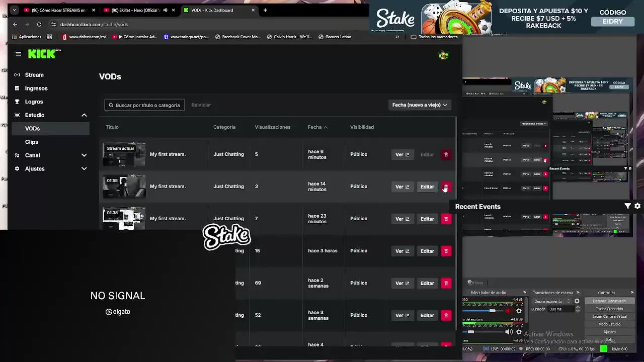Screen dimensions: 644x362
Task: Close the Skillet - Hero tab
Action: 174,10
